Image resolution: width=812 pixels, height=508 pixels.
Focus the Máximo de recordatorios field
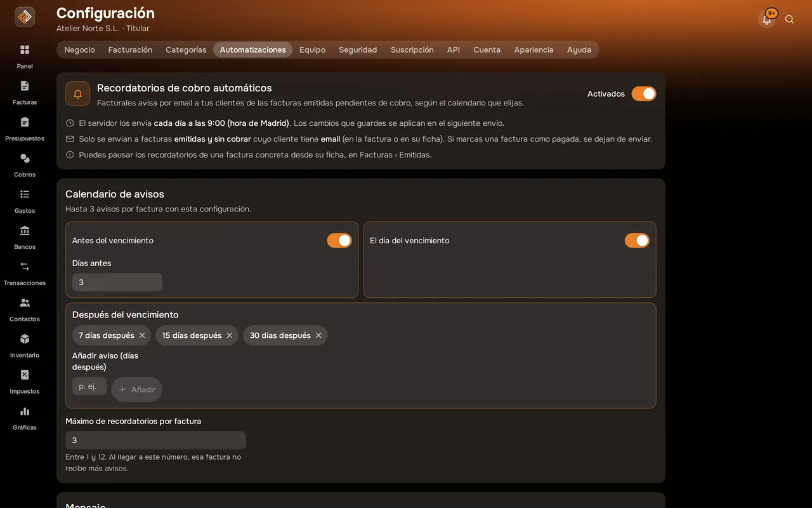click(155, 440)
